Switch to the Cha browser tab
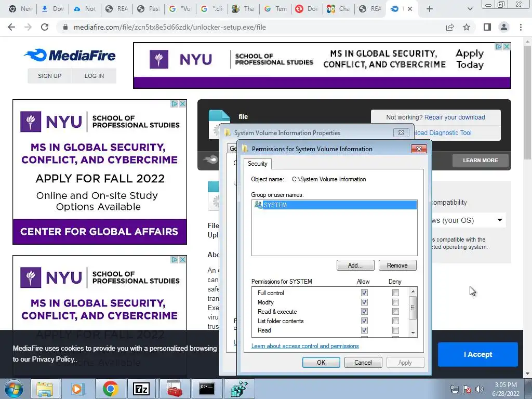 338,9
